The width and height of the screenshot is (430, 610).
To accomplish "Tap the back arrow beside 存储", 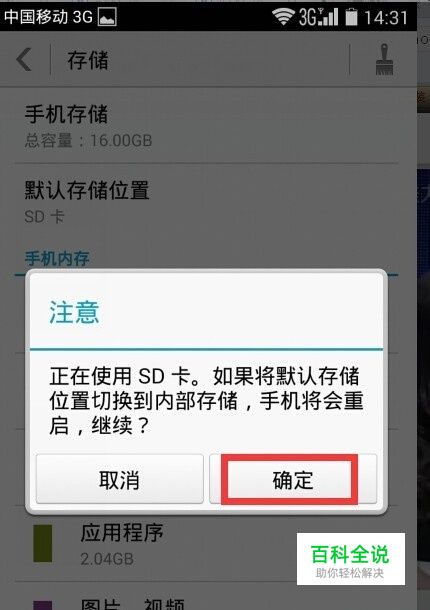I will pyautogui.click(x=24, y=60).
